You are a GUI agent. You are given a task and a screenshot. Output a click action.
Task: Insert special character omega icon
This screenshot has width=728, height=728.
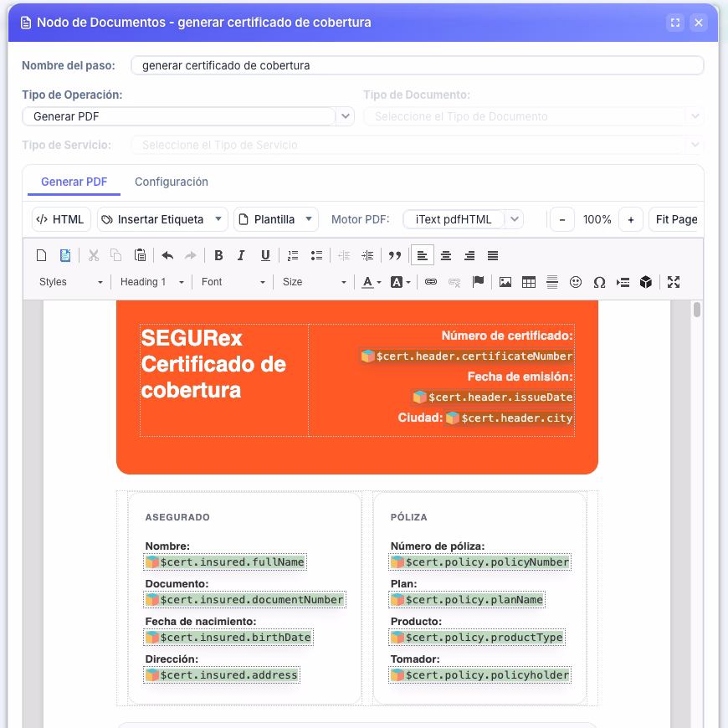pos(599,282)
